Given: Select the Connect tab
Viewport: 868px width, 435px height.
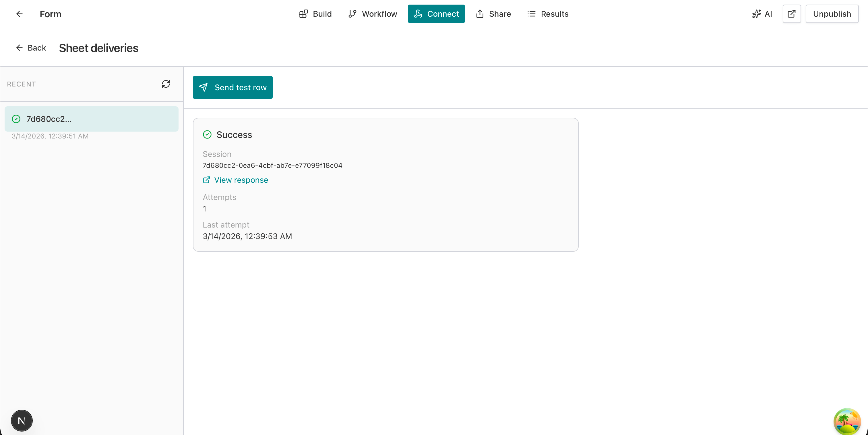Looking at the screenshot, I should coord(436,14).
